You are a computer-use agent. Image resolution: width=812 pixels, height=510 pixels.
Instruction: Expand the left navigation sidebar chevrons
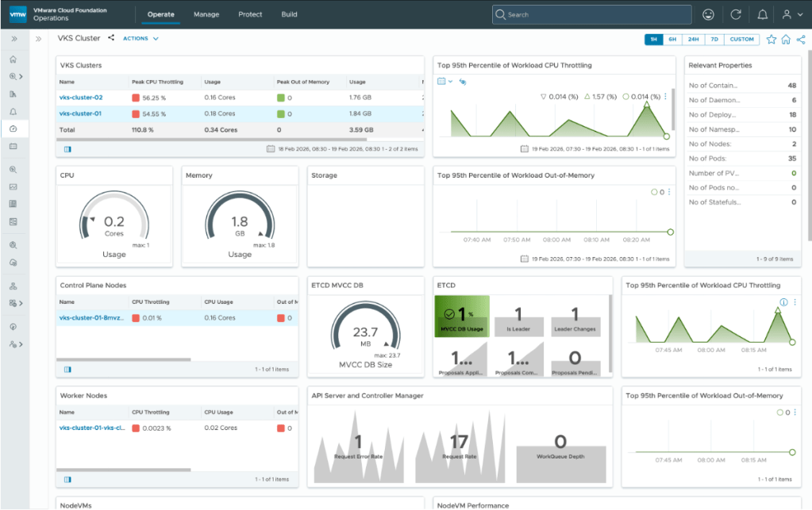tap(14, 39)
